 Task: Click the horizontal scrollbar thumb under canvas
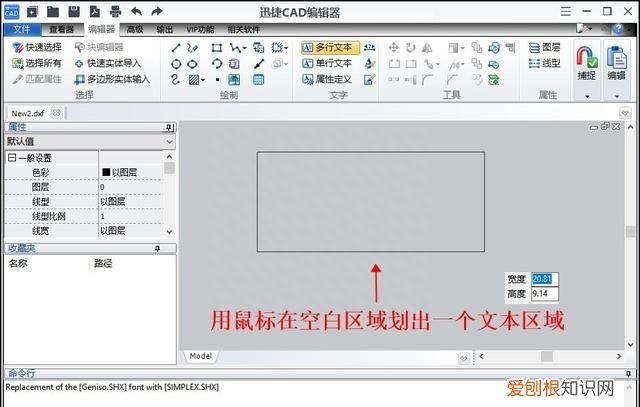tap(547, 356)
